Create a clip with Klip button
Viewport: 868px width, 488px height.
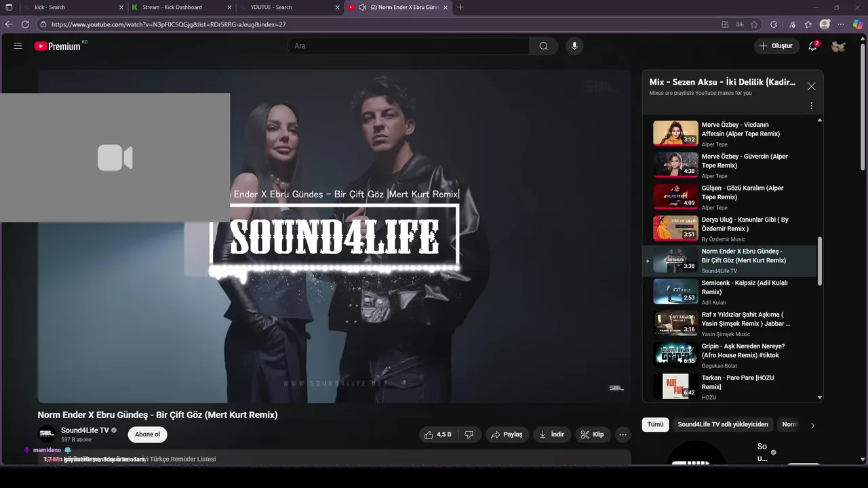592,434
